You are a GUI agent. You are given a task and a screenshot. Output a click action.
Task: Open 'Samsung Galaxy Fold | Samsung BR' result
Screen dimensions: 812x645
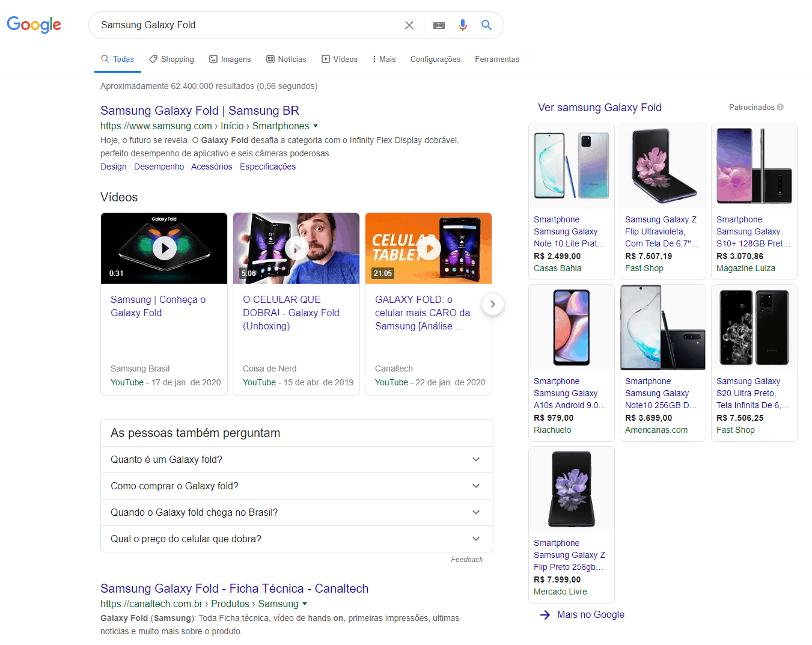pos(200,111)
